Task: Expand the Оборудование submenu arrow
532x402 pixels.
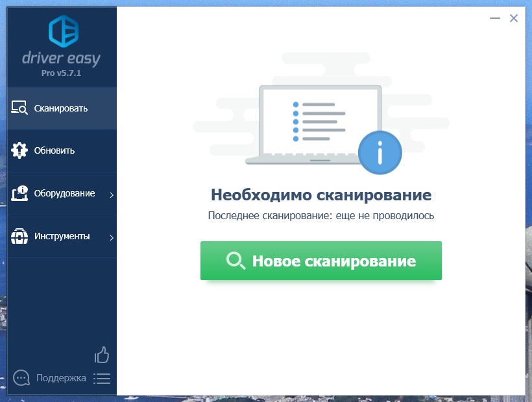Action: [111, 195]
